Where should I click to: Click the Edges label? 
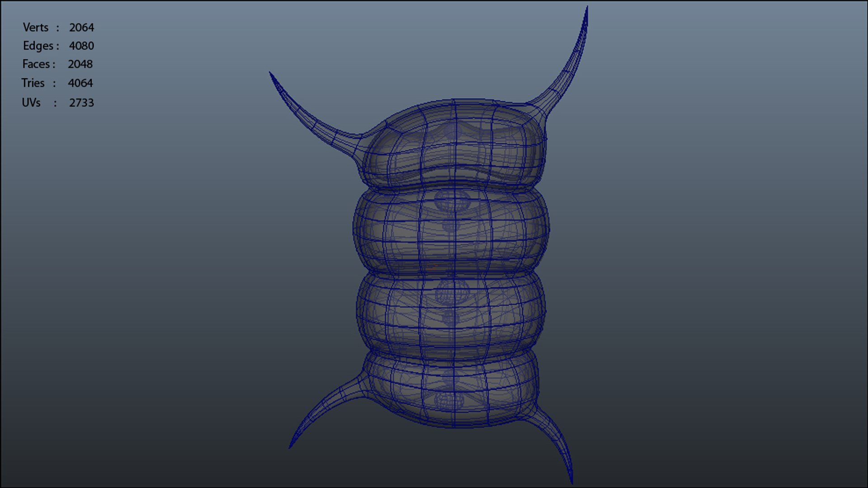click(38, 46)
